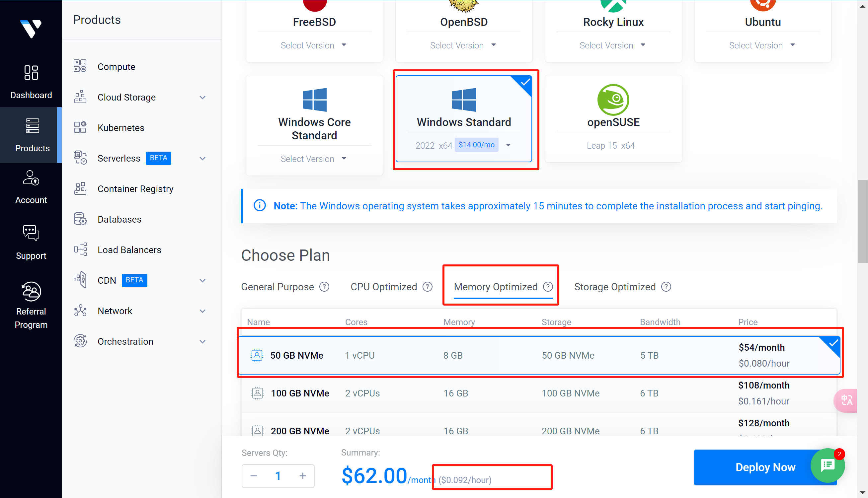
Task: Select the Windows Standard OS card
Action: (464, 119)
